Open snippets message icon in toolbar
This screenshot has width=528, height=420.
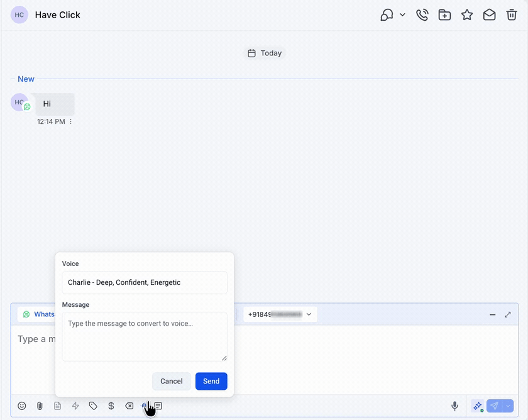(x=158, y=406)
